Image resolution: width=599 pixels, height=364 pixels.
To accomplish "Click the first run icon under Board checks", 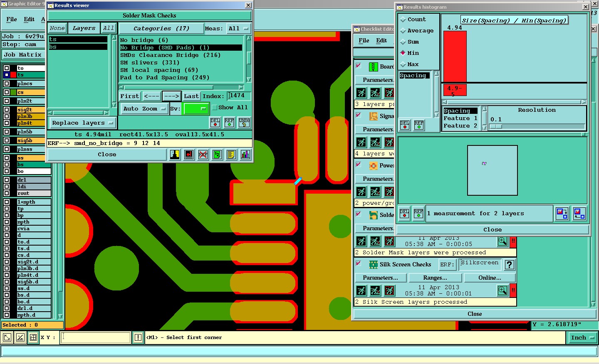I will coord(361,93).
